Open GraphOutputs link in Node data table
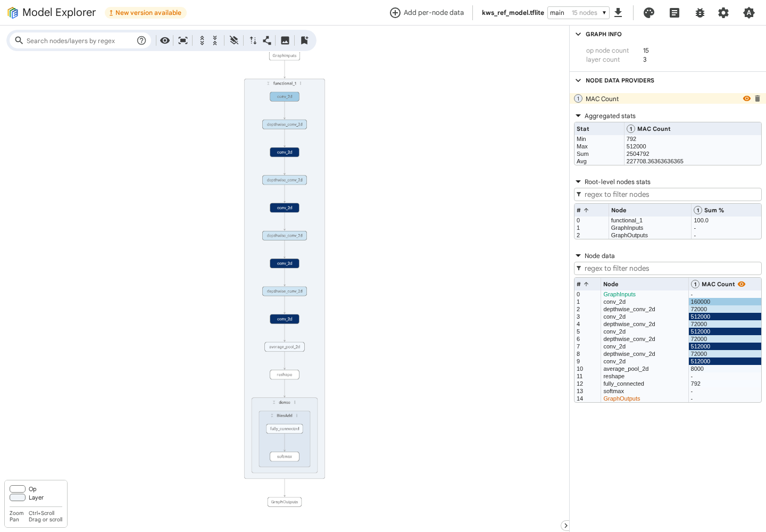Image resolution: width=766 pixels, height=532 pixels. [x=622, y=398]
